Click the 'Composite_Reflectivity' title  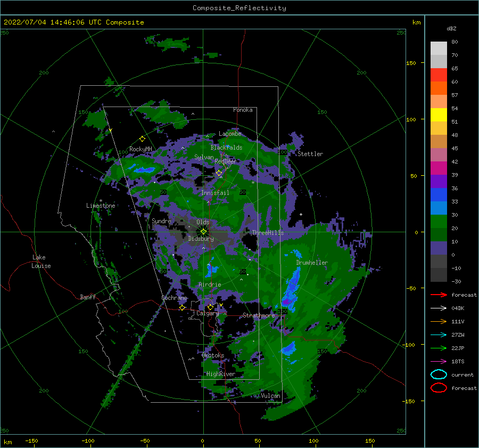tap(240, 8)
